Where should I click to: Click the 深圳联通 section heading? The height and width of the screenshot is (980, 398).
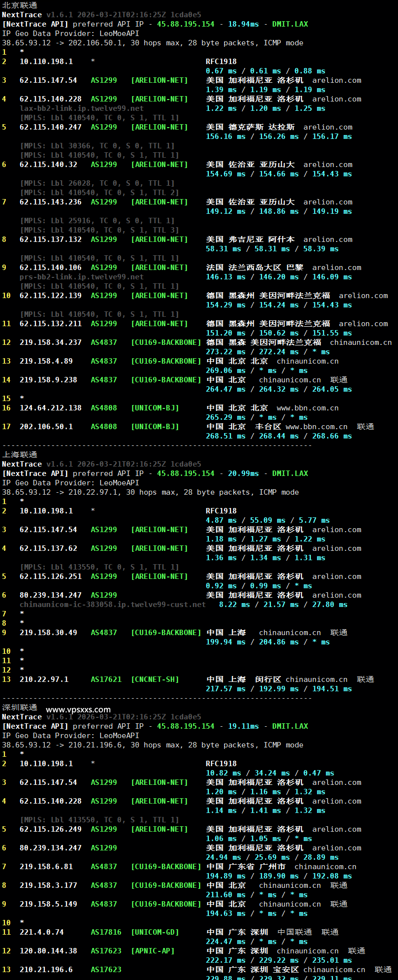pos(20,708)
